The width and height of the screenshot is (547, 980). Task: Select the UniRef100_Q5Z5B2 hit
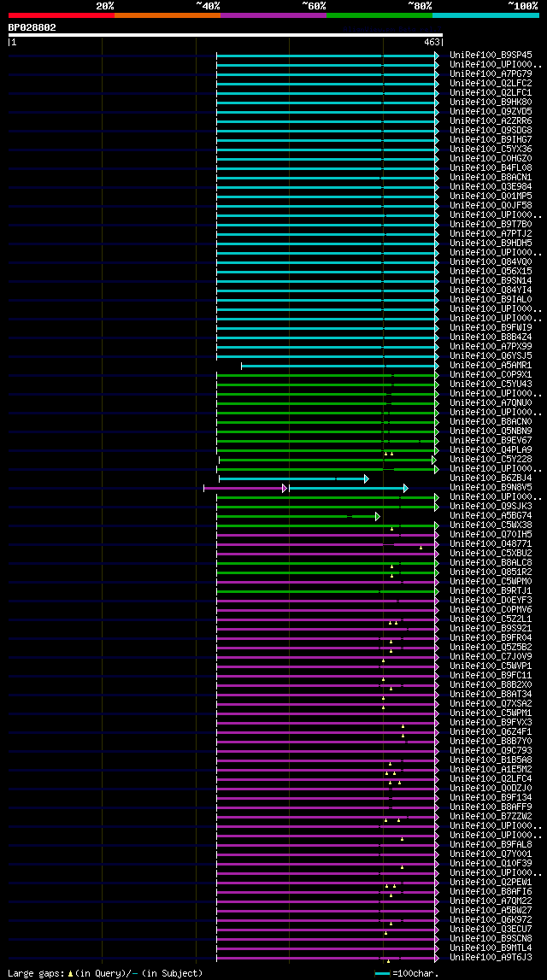tap(491, 647)
